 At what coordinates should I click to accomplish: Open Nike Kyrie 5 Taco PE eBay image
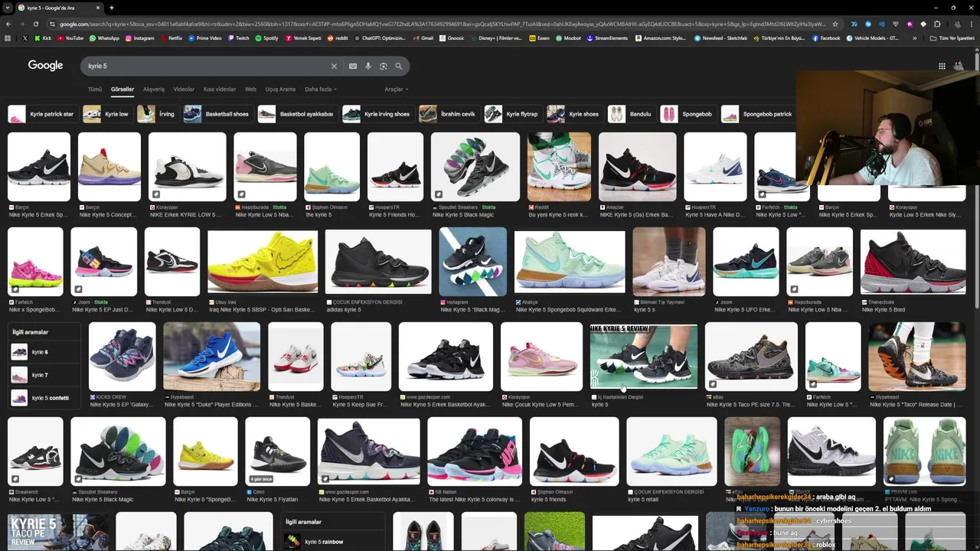tap(752, 357)
